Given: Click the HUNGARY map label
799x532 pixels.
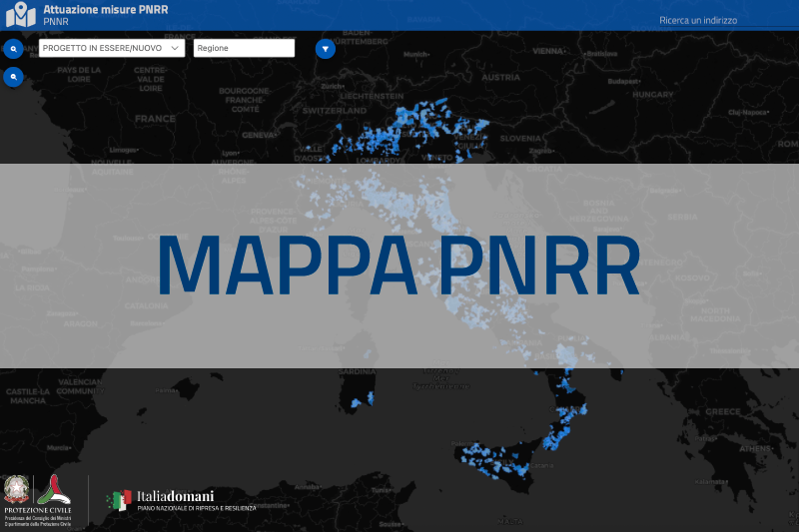Looking at the screenshot, I should pyautogui.click(x=653, y=95).
